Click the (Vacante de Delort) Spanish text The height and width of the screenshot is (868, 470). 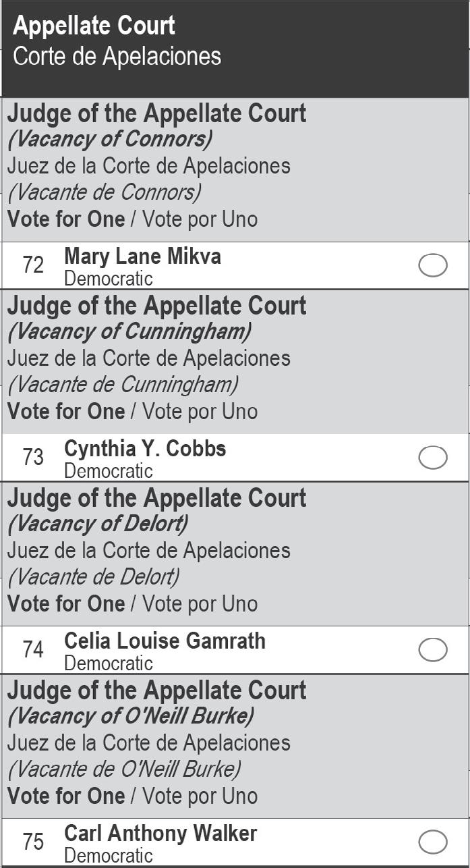94,577
